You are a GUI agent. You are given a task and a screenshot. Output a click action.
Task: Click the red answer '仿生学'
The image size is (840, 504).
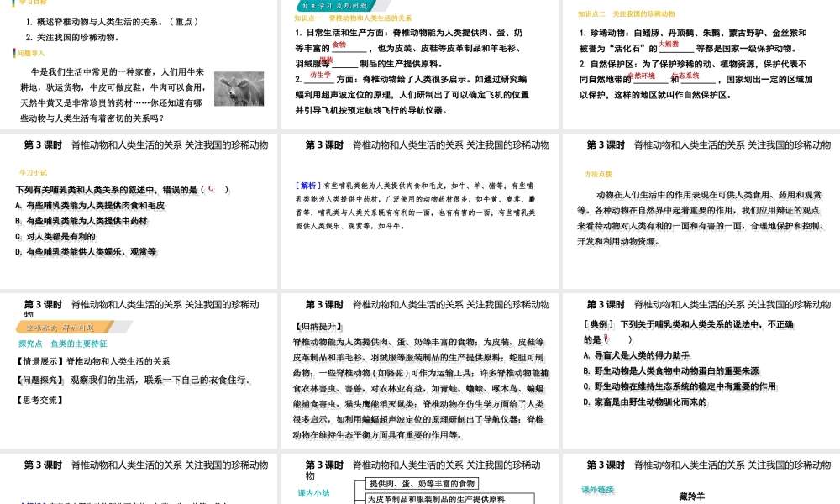coord(320,75)
